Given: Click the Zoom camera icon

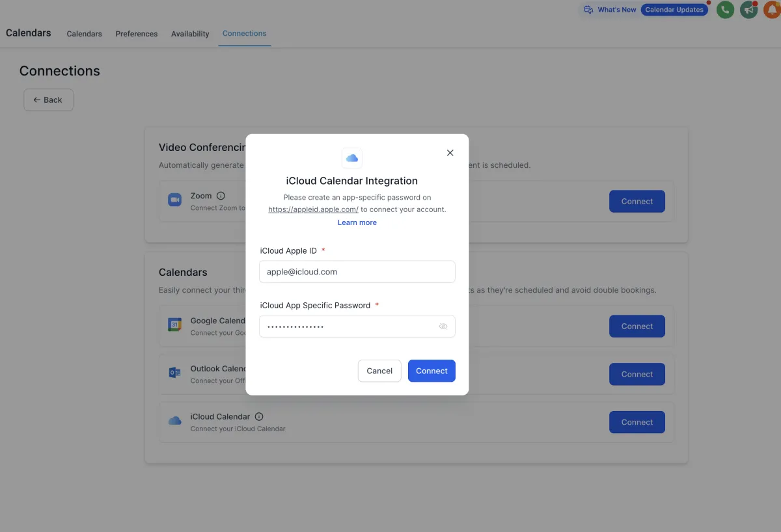Looking at the screenshot, I should (x=174, y=200).
